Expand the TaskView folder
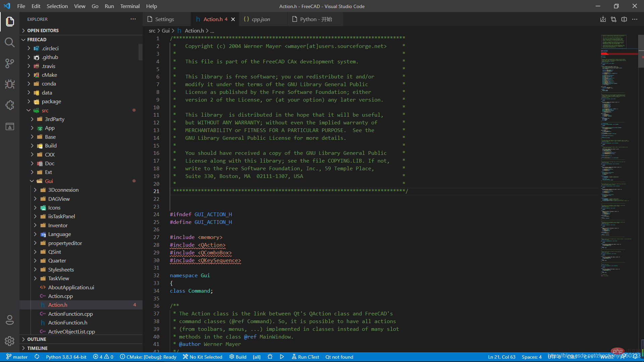 pyautogui.click(x=58, y=279)
